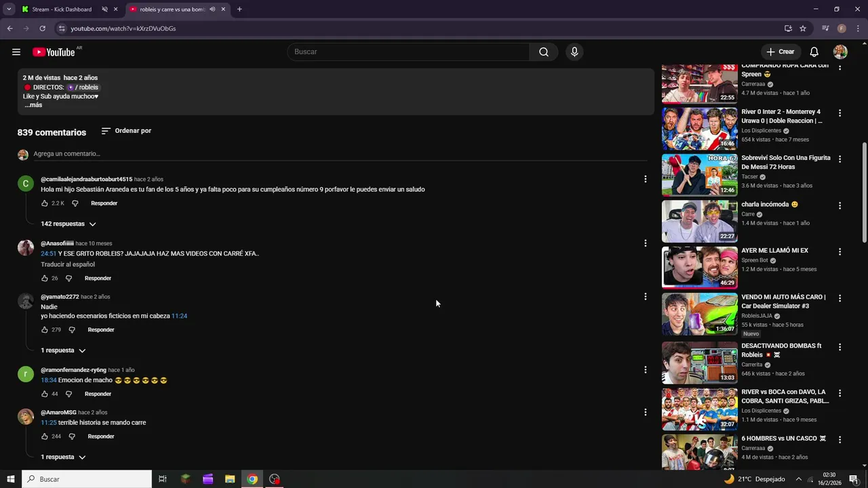Expand 142 respuestas replies

pos(68,224)
